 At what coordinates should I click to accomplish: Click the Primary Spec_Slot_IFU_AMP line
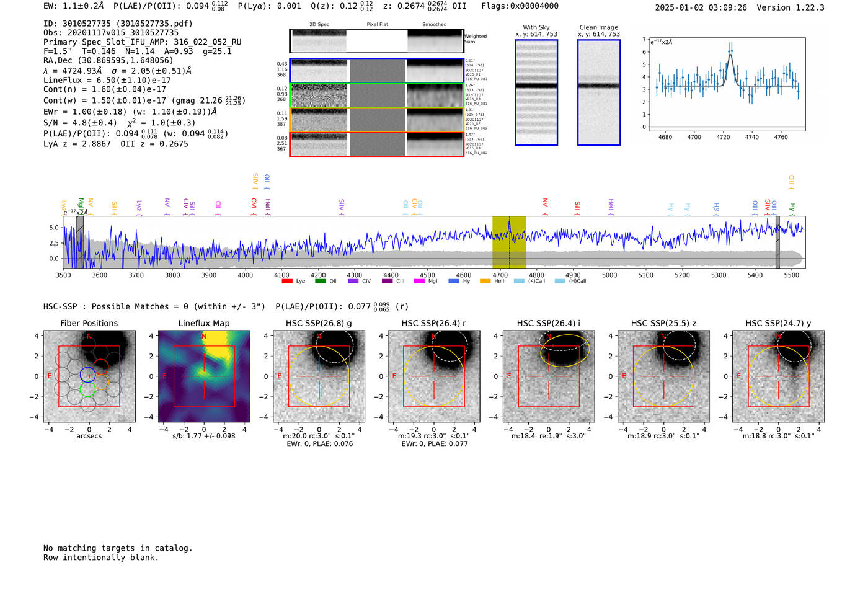pyautogui.click(x=143, y=42)
